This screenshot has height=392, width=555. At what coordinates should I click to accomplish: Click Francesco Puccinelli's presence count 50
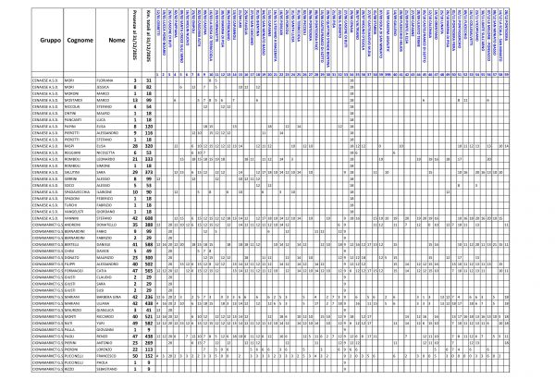pyautogui.click(x=136, y=356)
